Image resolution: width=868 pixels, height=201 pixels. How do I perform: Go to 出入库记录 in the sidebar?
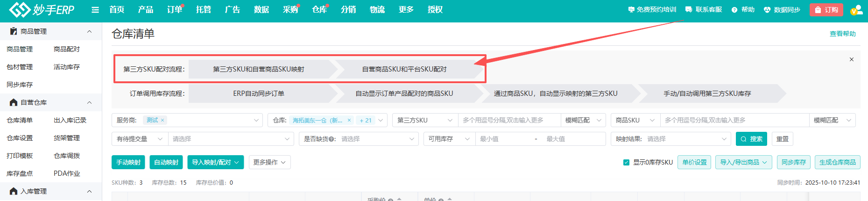click(70, 120)
